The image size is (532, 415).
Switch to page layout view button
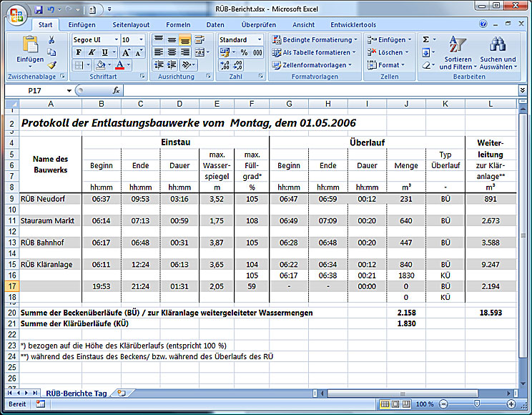coord(395,404)
